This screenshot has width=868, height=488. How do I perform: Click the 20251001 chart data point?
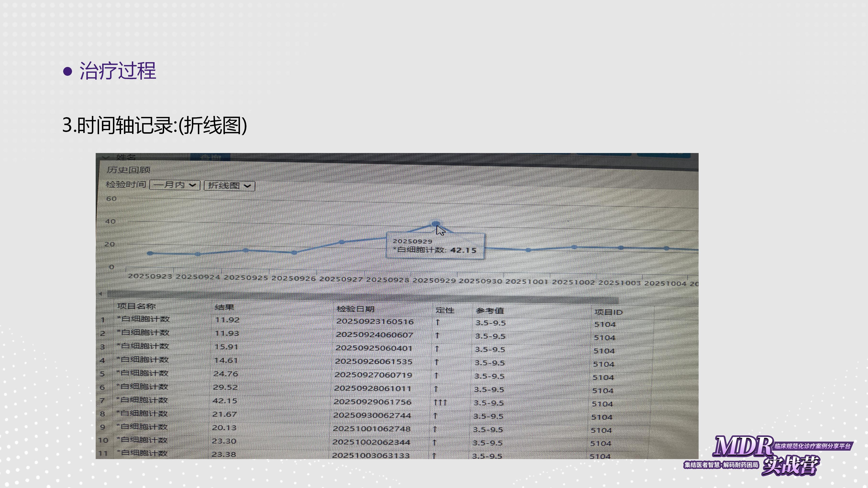[x=528, y=250]
